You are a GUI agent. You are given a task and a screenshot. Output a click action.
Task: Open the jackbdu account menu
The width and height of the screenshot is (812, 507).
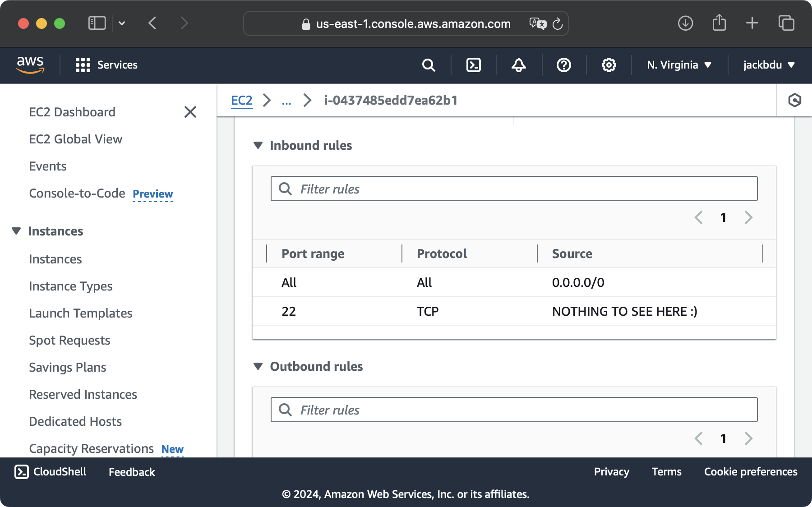(768, 65)
